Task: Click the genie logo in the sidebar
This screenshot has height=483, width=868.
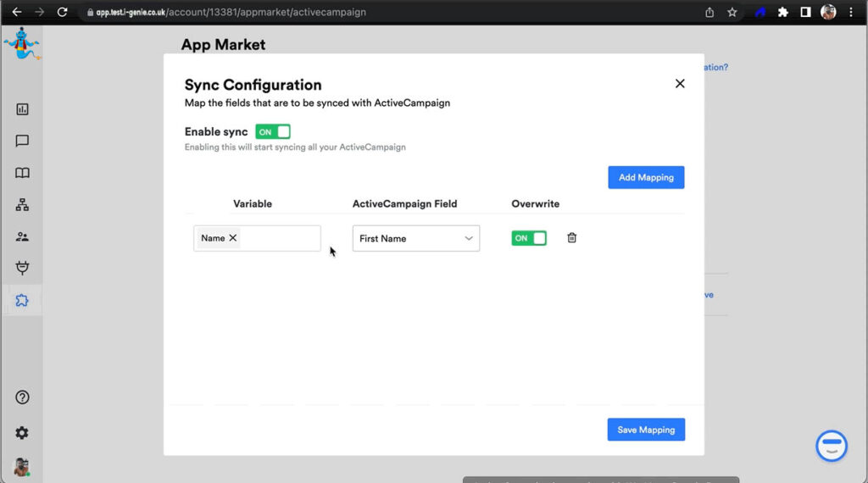Action: 20,44
